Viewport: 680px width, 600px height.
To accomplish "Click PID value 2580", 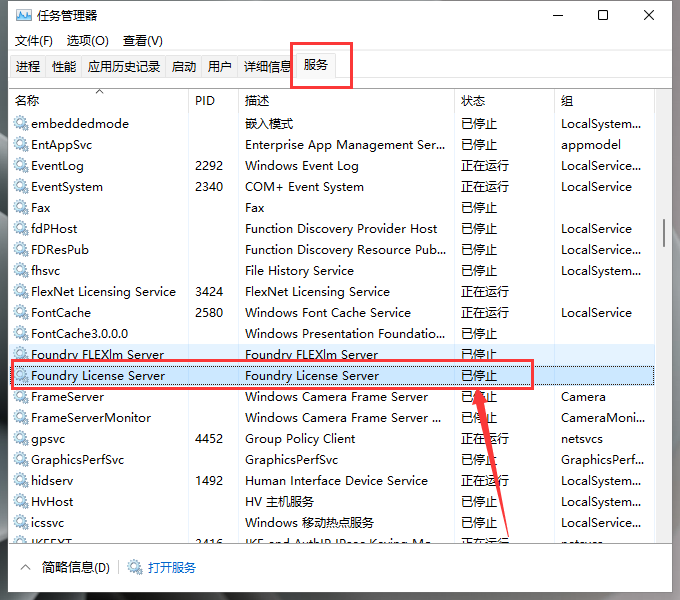I will [209, 313].
